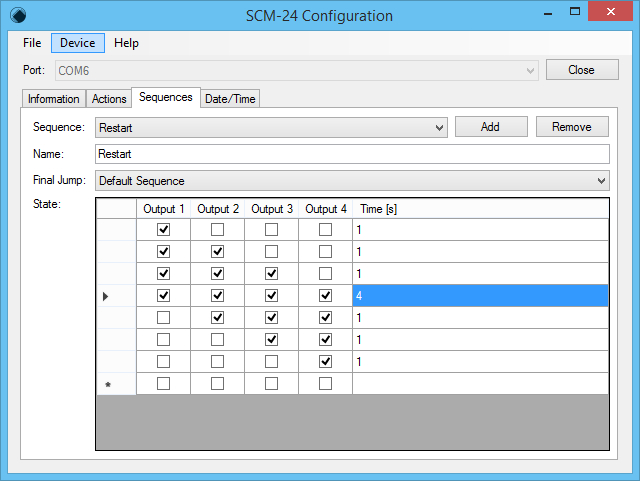
Task: Uncheck Output 3 in the third state row
Action: coord(271,274)
